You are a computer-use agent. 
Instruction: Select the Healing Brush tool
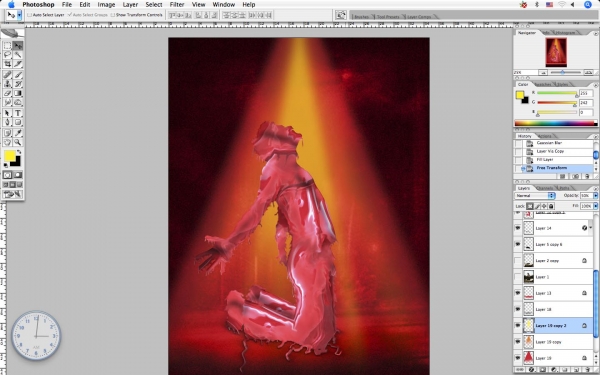(x=7, y=75)
